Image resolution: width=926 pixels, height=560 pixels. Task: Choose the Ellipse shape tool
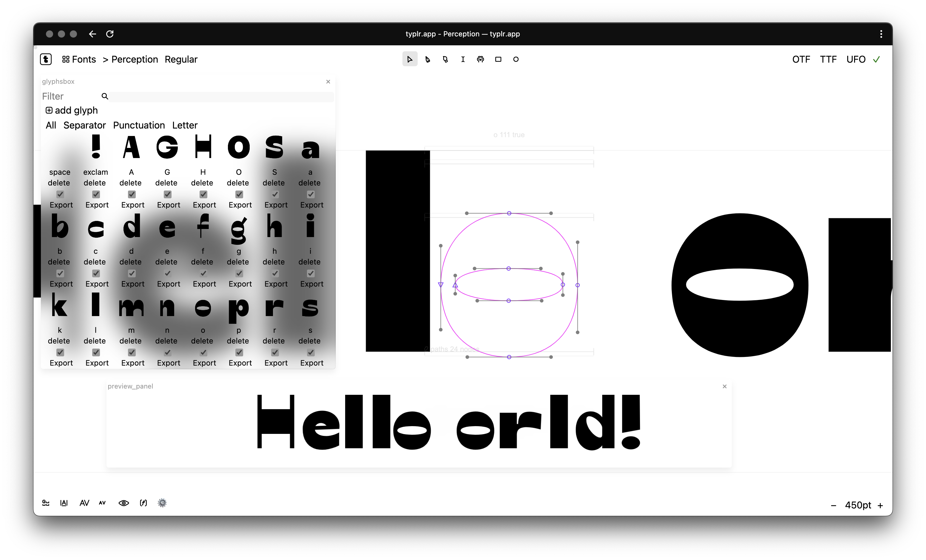pyautogui.click(x=516, y=59)
